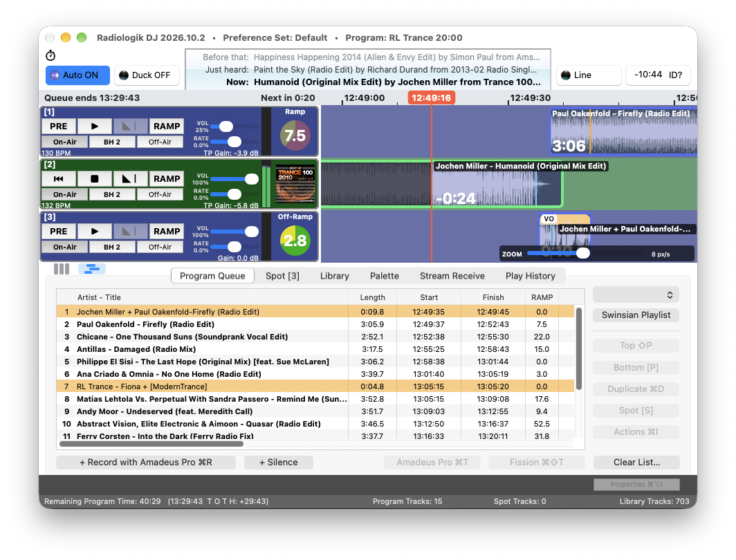Add Silence to the queue

coord(278,463)
